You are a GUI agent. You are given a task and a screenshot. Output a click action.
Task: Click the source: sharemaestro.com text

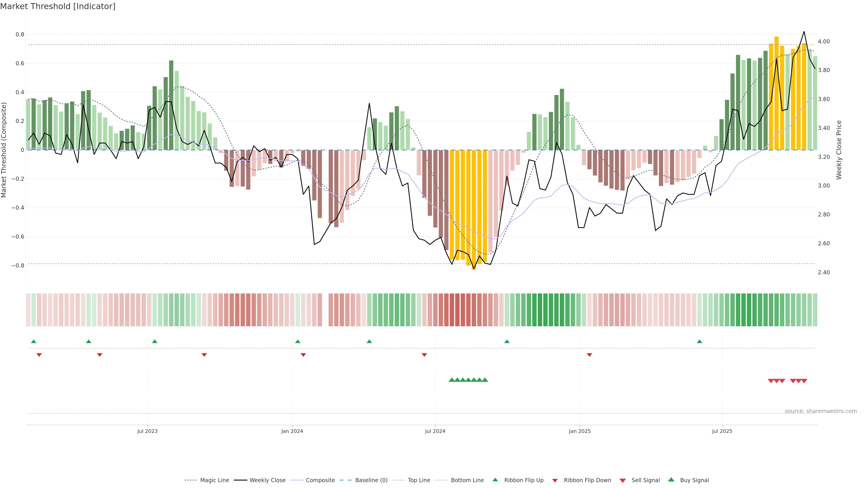coord(821,411)
